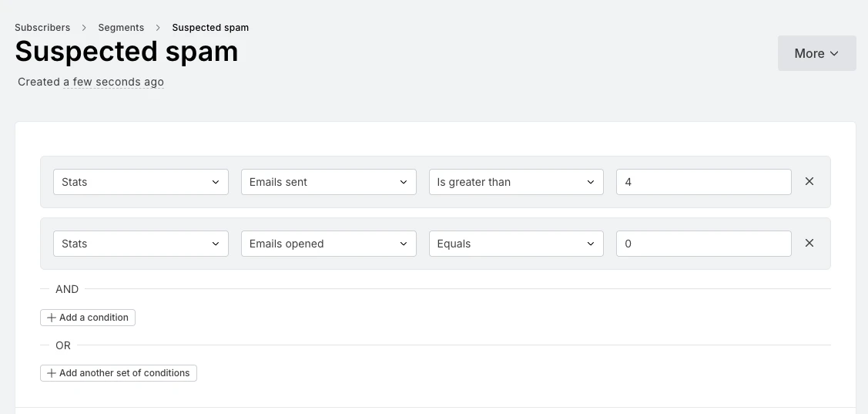Screen dimensions: 868x414
Task: Add another set of conditions
Action: tap(119, 373)
